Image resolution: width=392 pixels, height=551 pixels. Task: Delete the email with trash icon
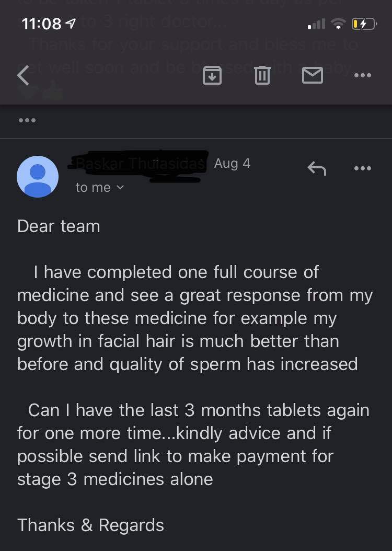(x=262, y=75)
